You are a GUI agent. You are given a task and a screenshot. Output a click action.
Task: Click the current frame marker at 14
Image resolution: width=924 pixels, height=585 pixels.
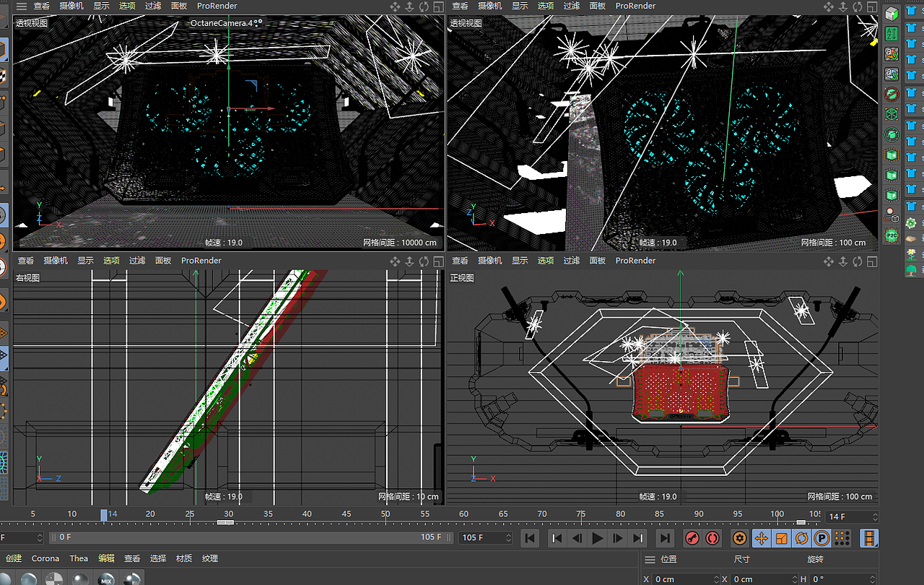tap(104, 515)
